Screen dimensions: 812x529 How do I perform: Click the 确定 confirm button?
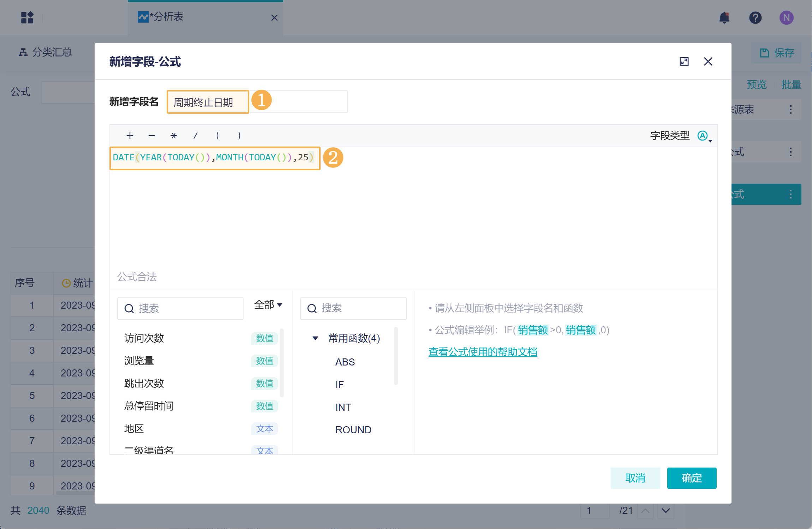point(691,478)
